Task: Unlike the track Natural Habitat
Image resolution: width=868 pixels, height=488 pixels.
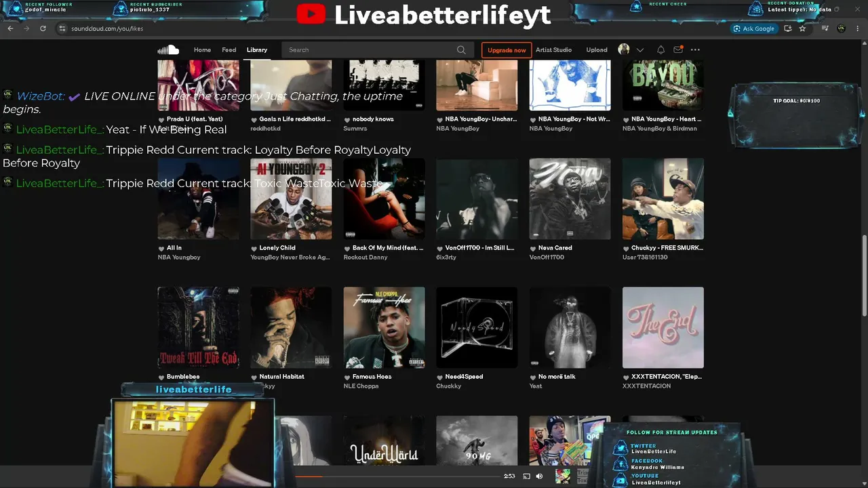Action: point(254,377)
